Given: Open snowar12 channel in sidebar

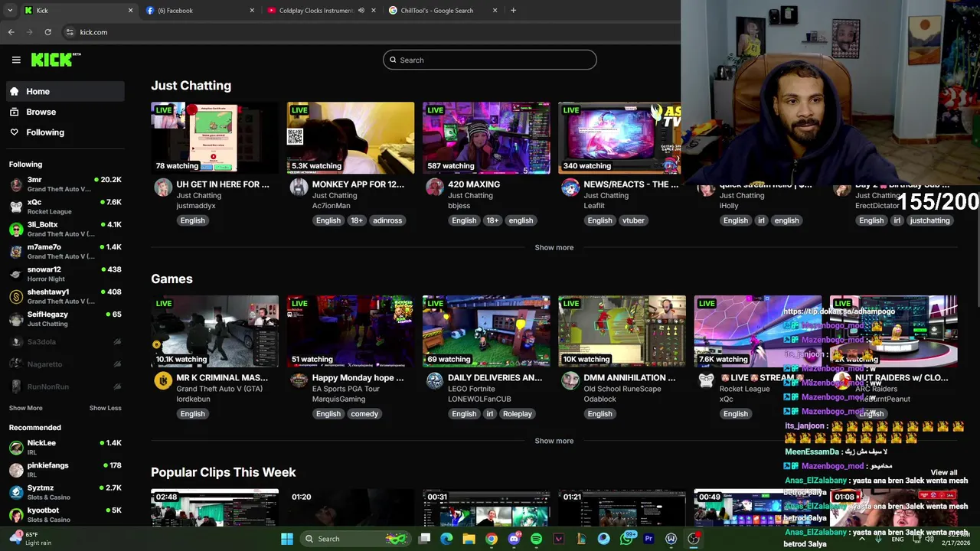Looking at the screenshot, I should pyautogui.click(x=66, y=274).
